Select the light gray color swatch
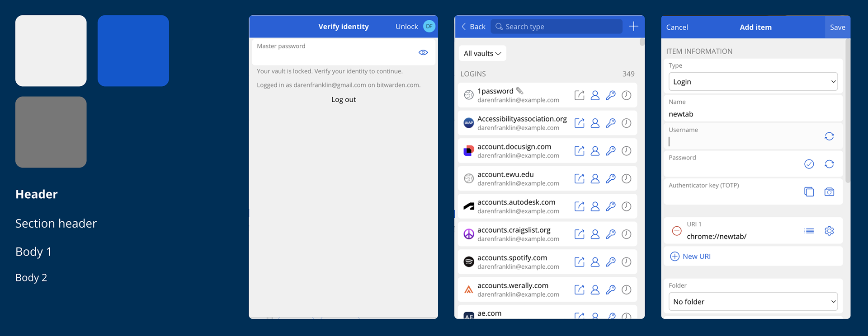The height and width of the screenshot is (336, 868). click(51, 51)
